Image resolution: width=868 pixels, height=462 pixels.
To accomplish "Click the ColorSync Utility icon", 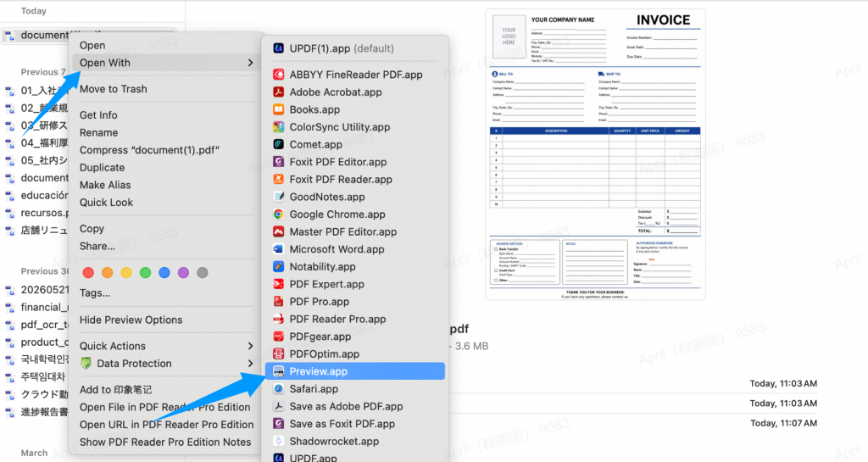I will point(278,126).
